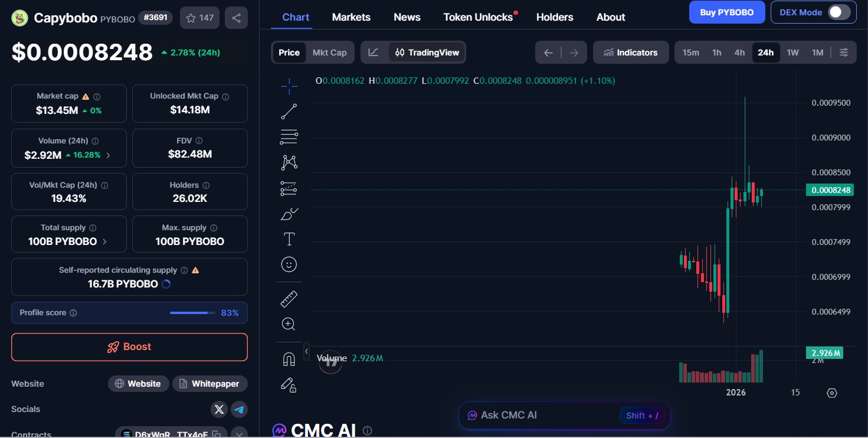Click the #3691 rank badge
This screenshot has height=438, width=868.
click(156, 18)
